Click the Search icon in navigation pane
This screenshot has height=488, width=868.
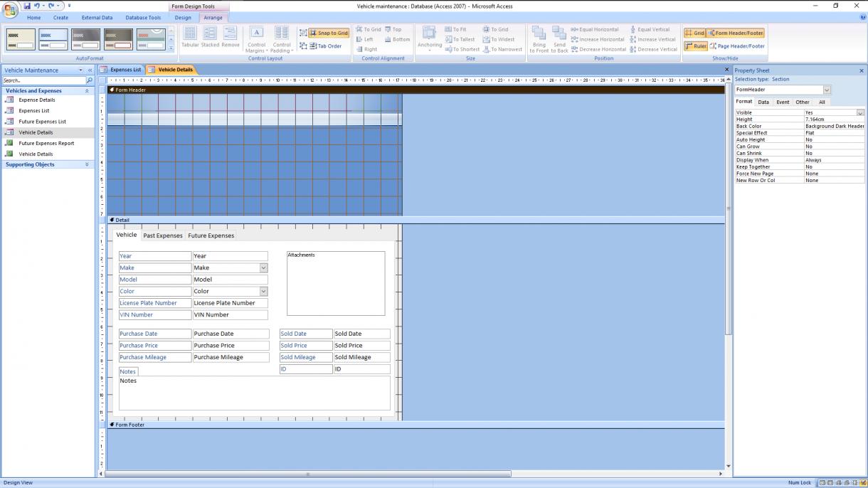point(90,81)
